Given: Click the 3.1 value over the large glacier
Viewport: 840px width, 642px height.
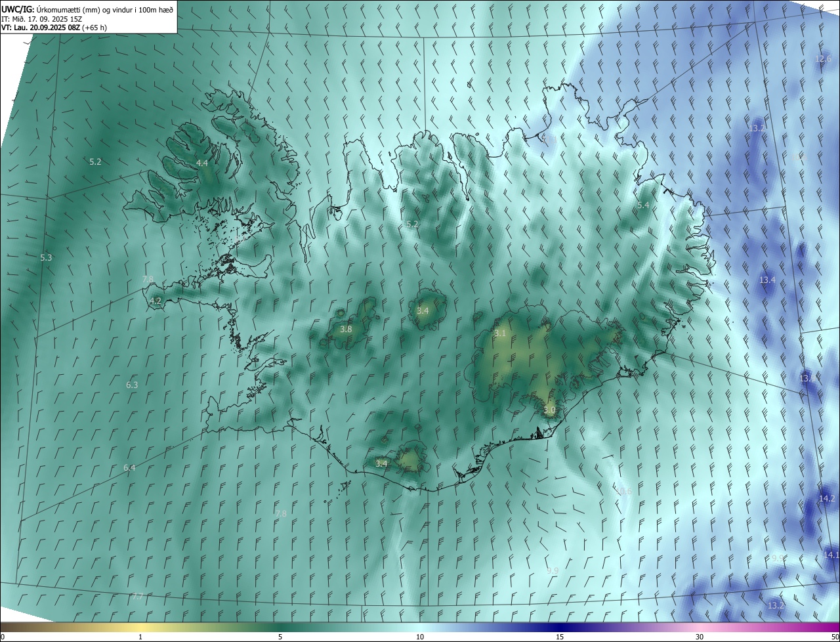Looking at the screenshot, I should point(500,333).
